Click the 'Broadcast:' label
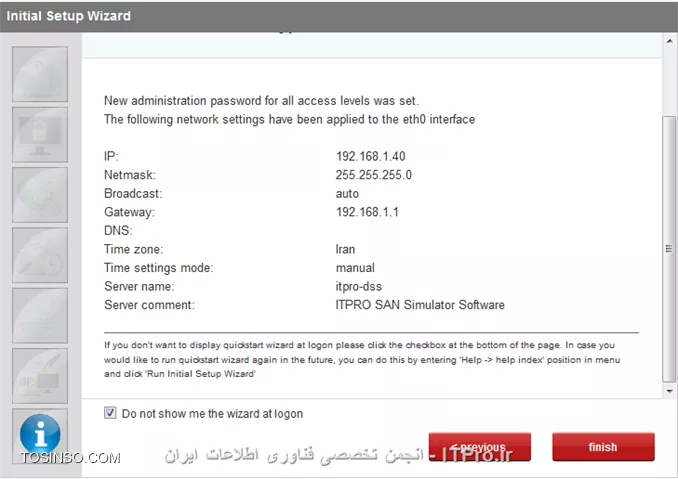 (133, 193)
